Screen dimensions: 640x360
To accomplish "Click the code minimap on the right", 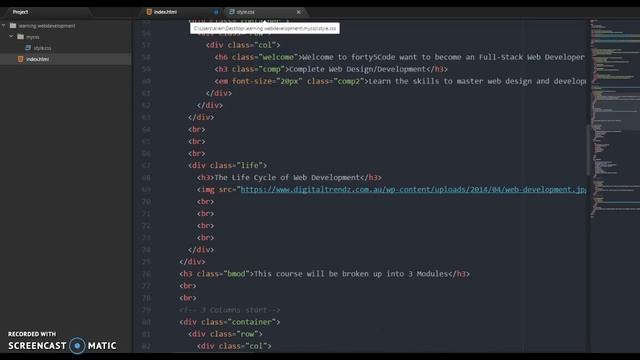I will tap(615, 118).
